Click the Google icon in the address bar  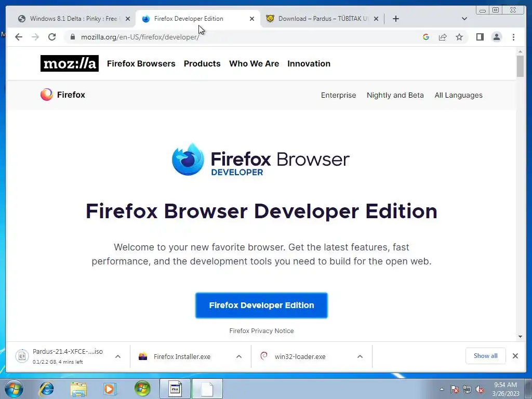[x=426, y=37]
